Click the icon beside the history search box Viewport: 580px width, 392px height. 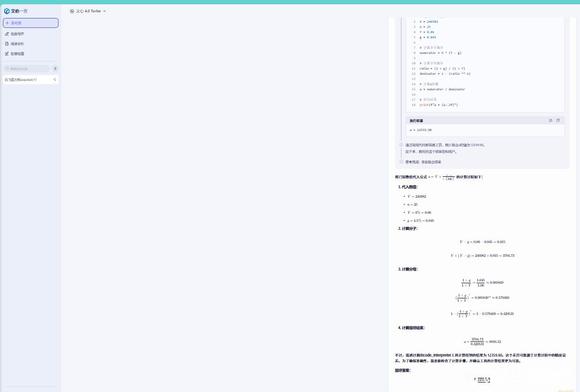tap(55, 68)
